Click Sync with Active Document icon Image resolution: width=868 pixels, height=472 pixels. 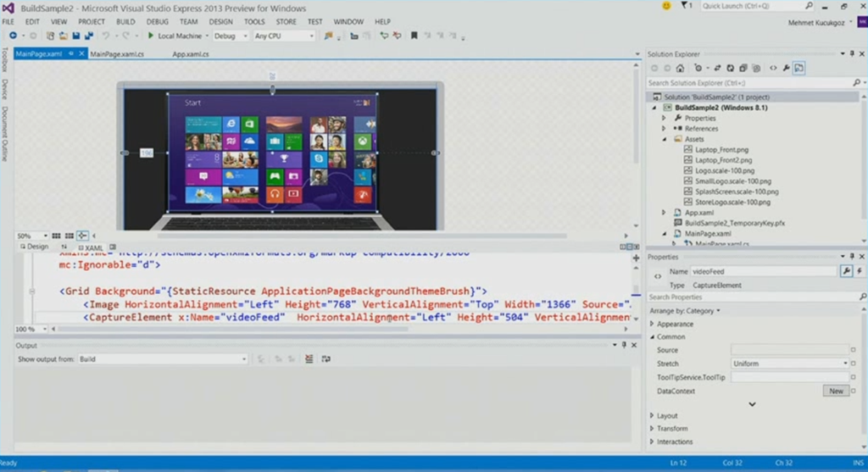click(x=717, y=68)
